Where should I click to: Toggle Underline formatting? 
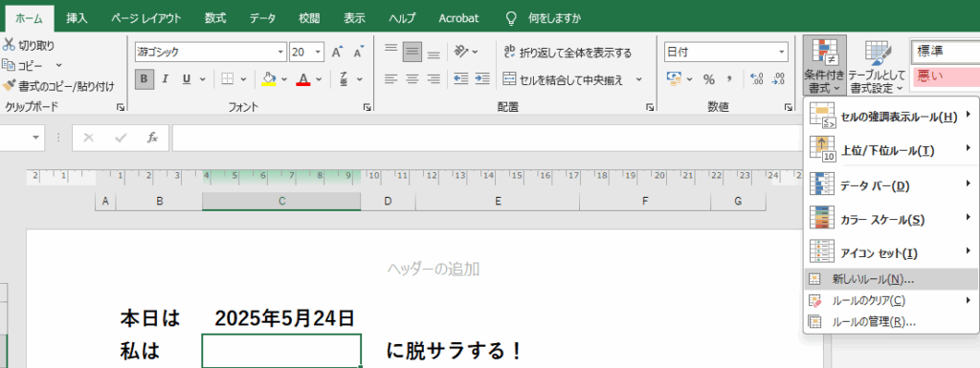coord(187,79)
